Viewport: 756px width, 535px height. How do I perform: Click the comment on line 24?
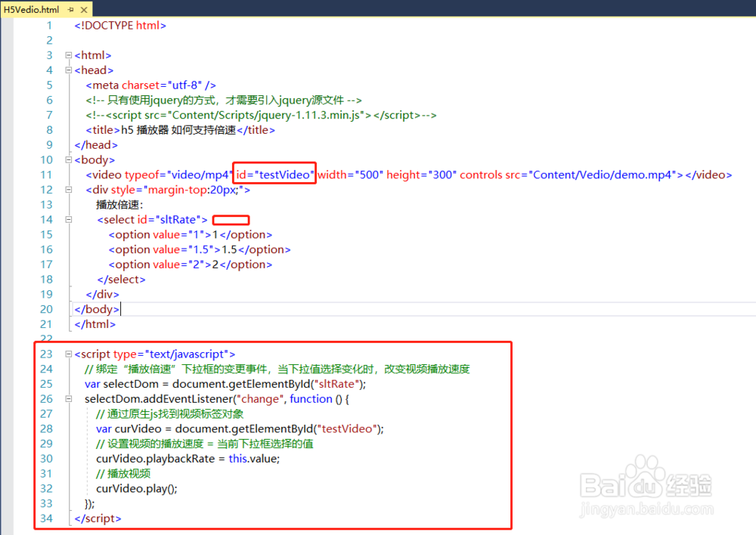[x=277, y=370]
